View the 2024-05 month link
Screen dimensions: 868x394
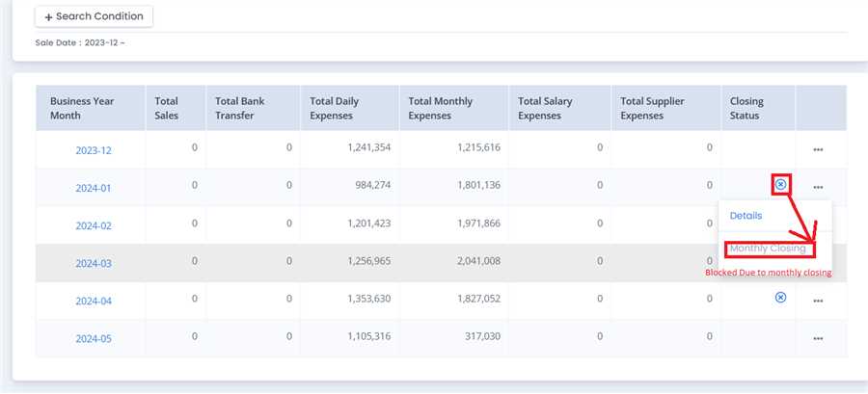(94, 338)
